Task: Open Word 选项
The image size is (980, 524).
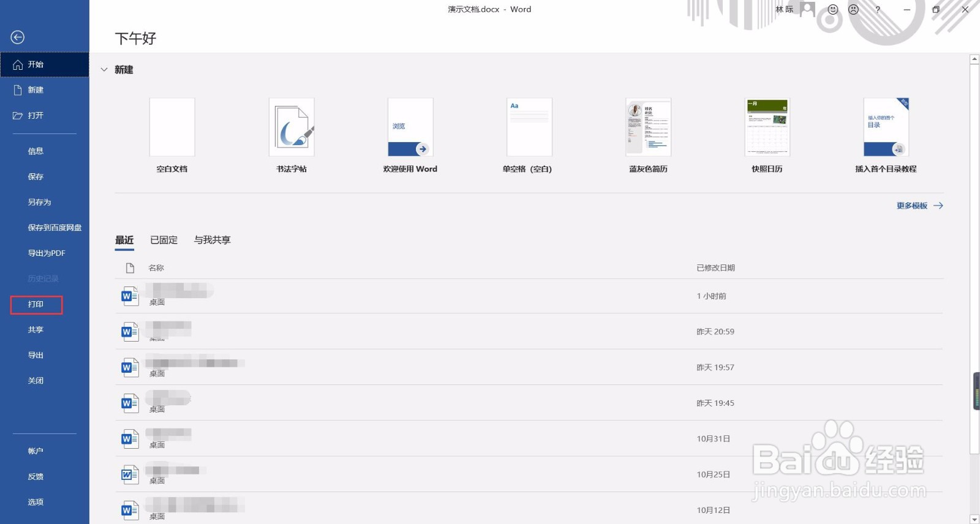Action: [36, 502]
